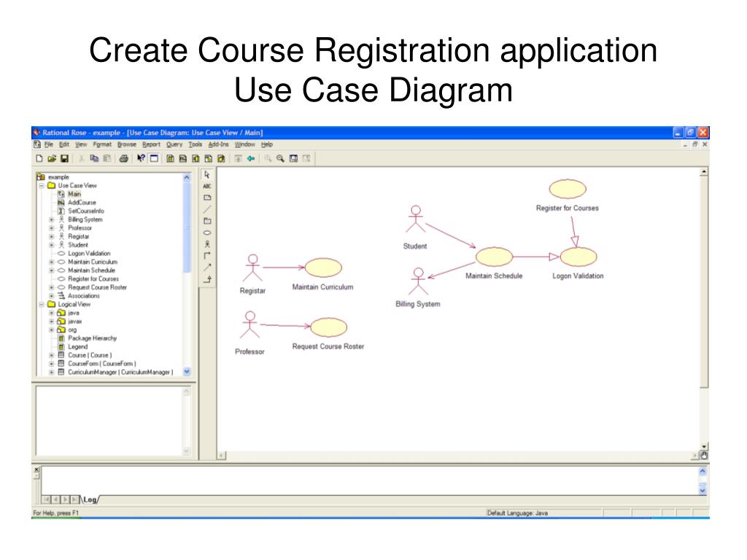747x560 pixels.
Task: Click the New model toolbar icon
Action: click(x=39, y=158)
